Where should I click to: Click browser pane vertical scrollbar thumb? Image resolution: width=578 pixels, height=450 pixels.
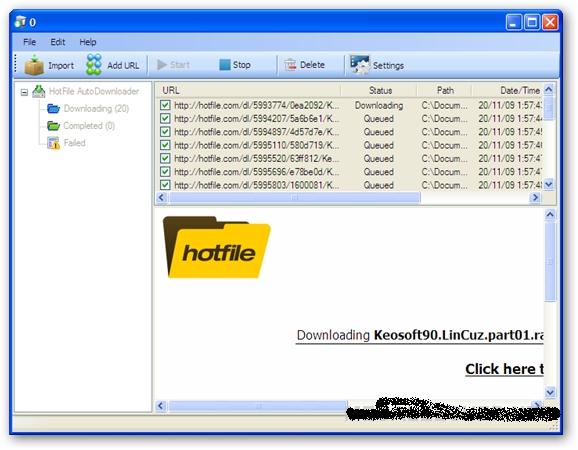[550, 262]
